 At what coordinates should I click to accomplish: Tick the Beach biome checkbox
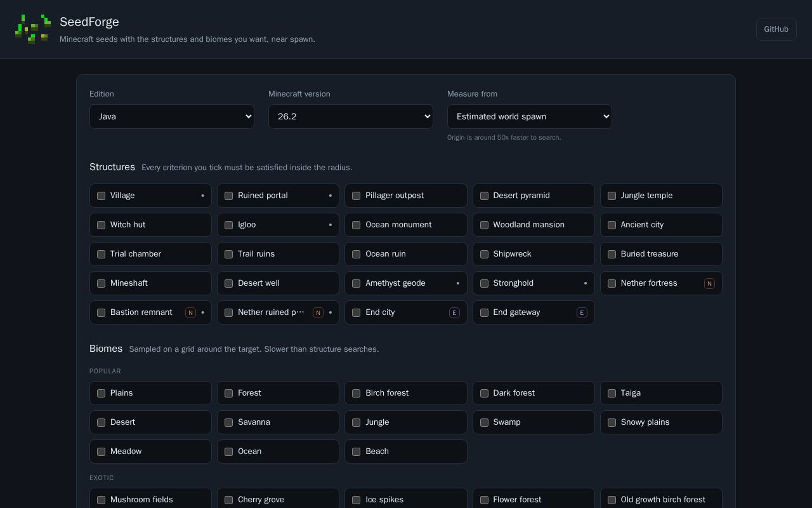click(356, 451)
